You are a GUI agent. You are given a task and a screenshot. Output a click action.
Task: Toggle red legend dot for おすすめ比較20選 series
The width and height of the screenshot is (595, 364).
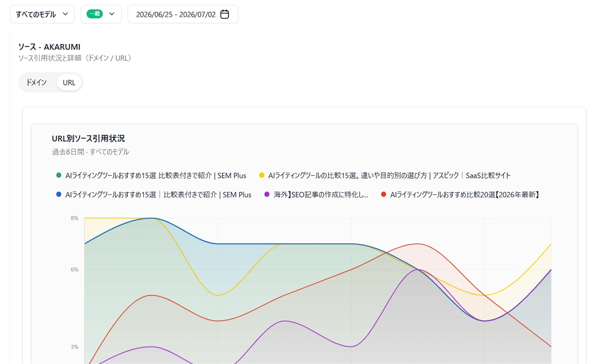click(x=383, y=195)
